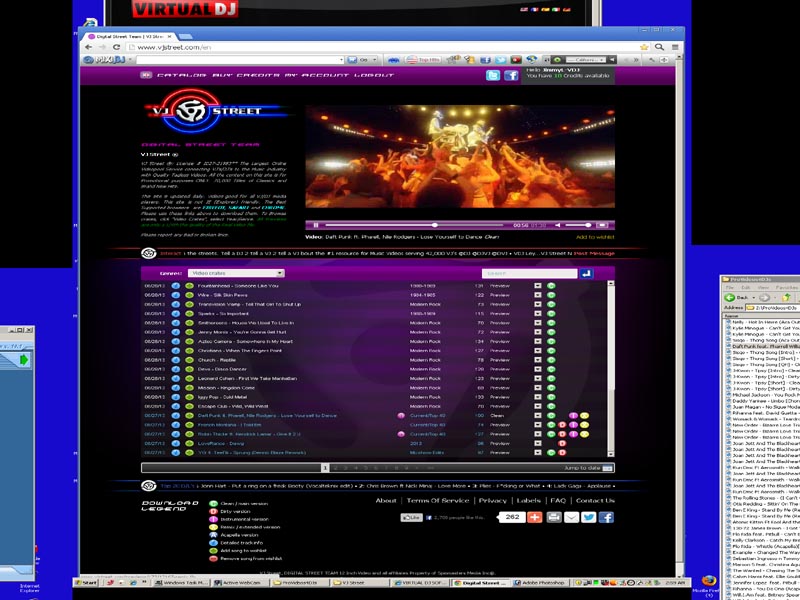Expand the options arrow for Escape Club row
The image size is (800, 600).
(538, 406)
